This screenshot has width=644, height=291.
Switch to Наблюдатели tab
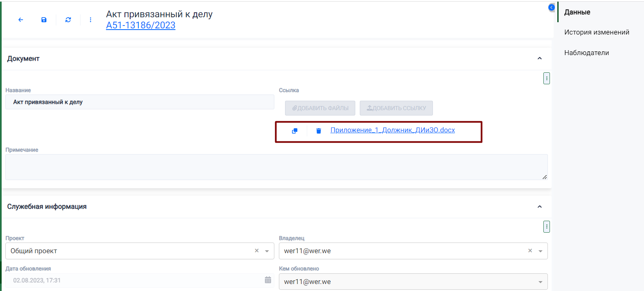(586, 53)
